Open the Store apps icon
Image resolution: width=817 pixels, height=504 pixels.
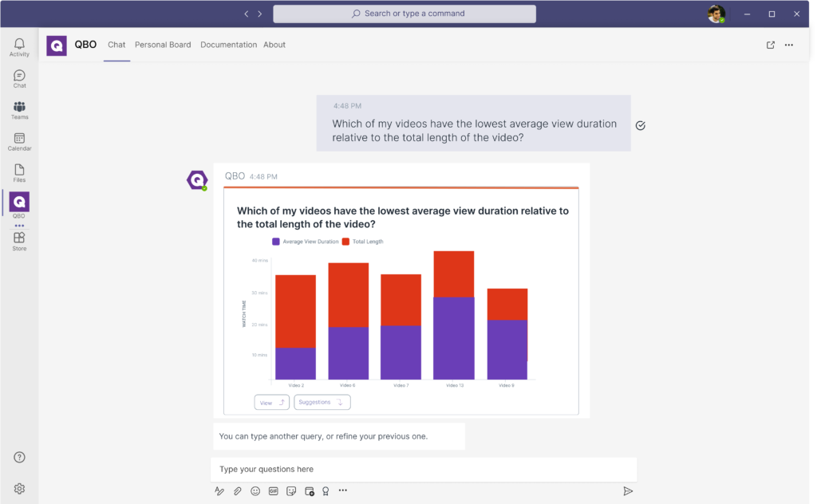[19, 241]
